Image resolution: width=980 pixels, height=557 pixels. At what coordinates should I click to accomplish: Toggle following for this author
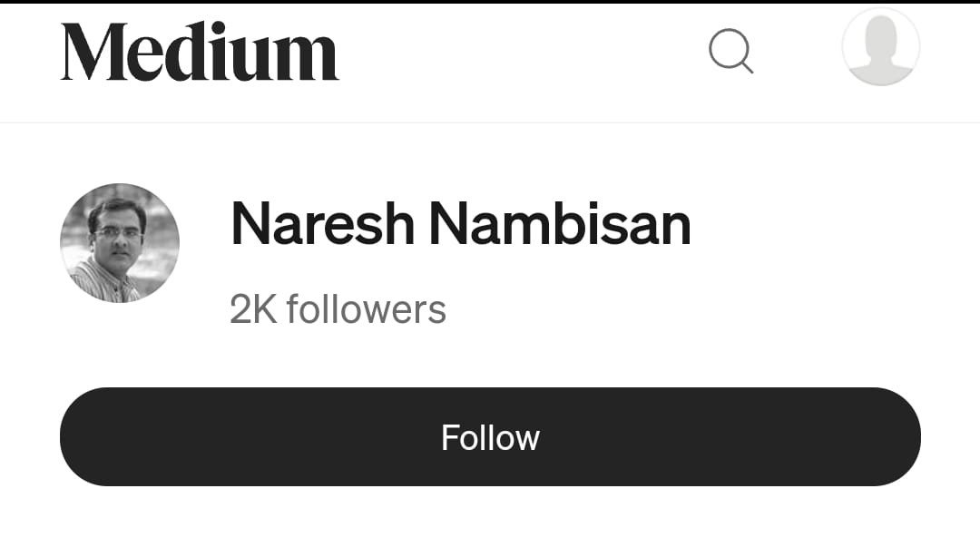coord(490,437)
